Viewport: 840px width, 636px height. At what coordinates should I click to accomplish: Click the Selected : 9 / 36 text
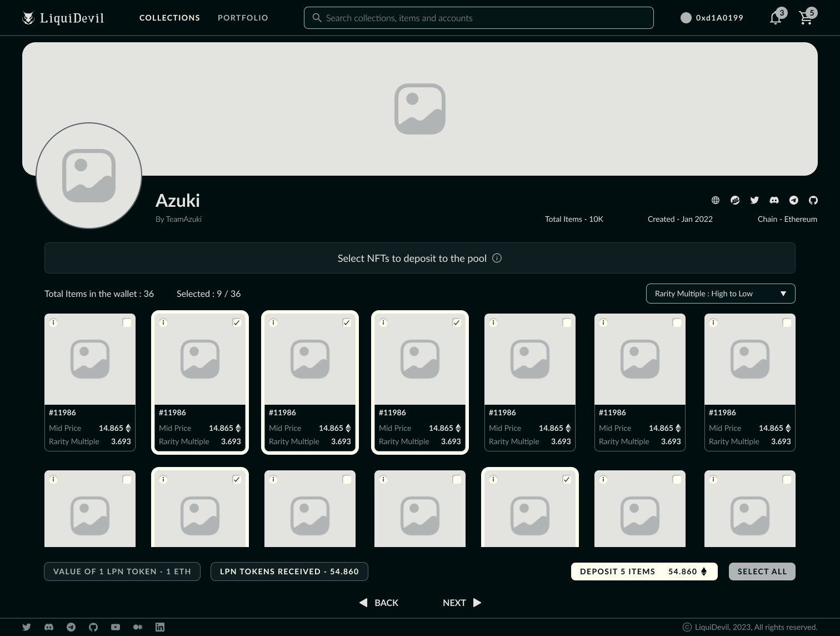[208, 294]
